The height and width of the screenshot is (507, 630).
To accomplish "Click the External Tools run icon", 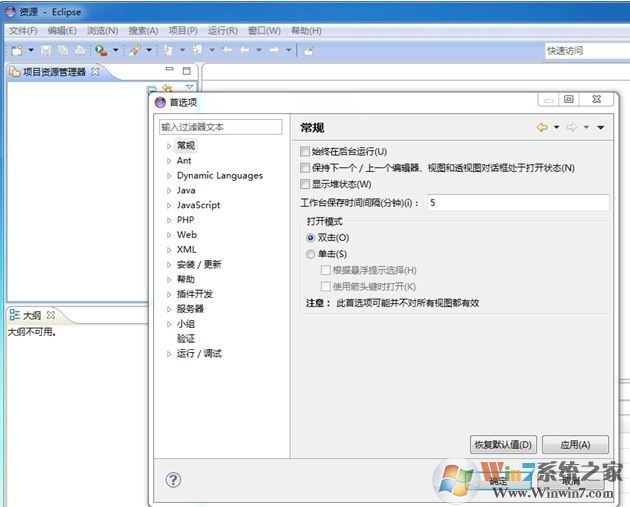I will (x=101, y=50).
